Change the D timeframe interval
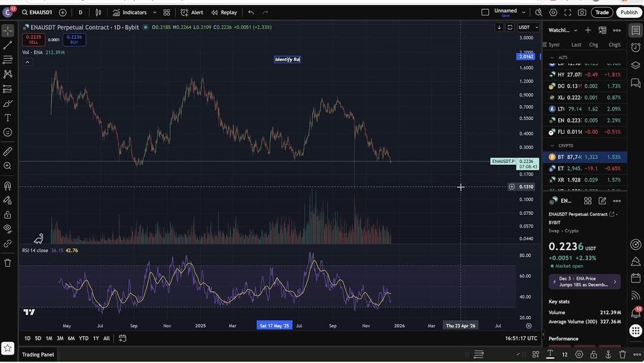Viewport: 644px width, 363px height. click(80, 13)
